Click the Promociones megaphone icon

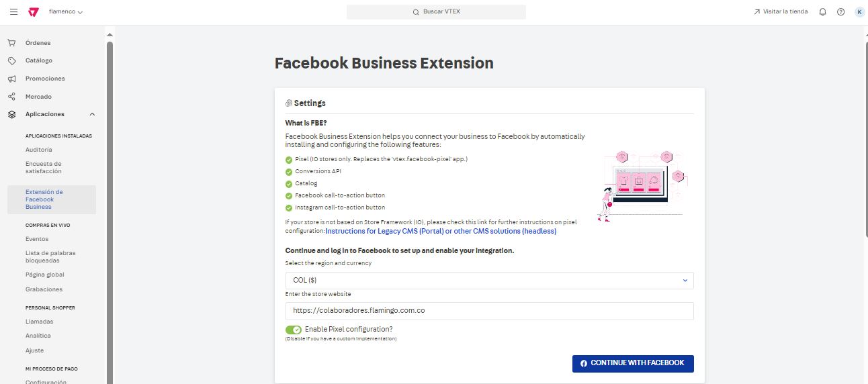(11, 79)
